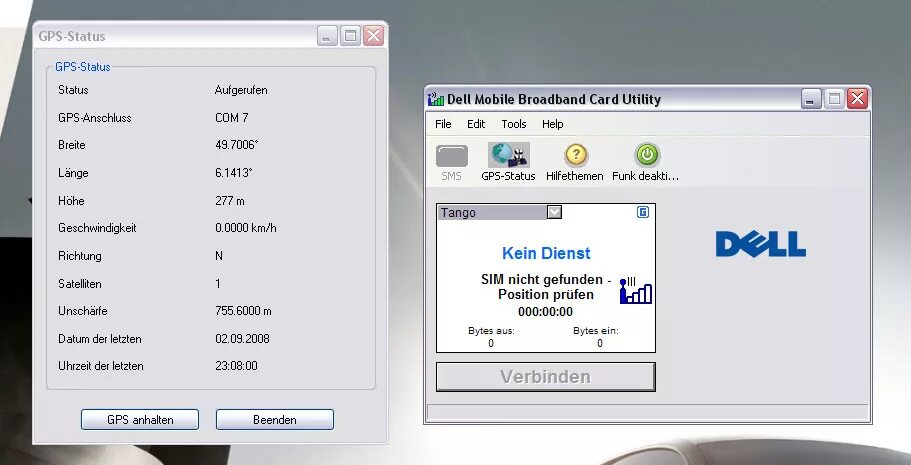Click the DELL logo

point(761,244)
